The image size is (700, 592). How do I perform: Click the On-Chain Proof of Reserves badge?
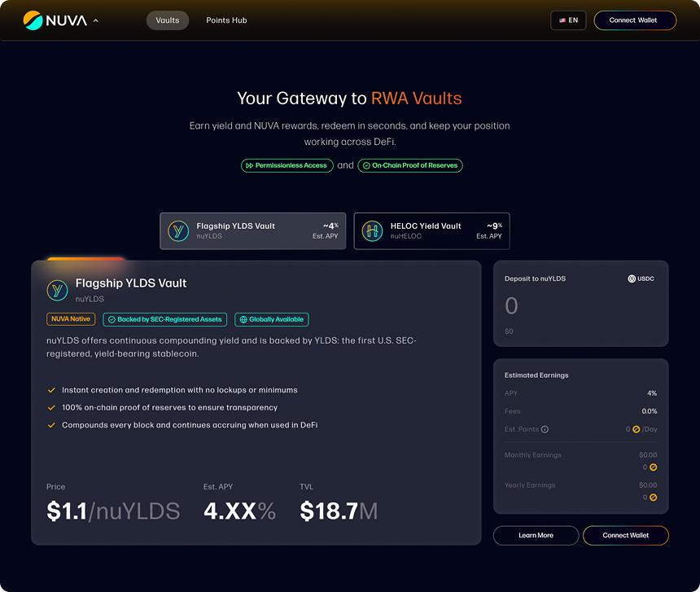point(409,165)
